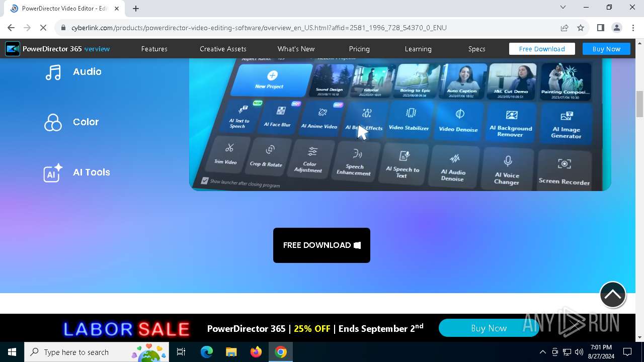This screenshot has height=362, width=644.
Task: Open Task View on taskbar
Action: tap(181, 352)
